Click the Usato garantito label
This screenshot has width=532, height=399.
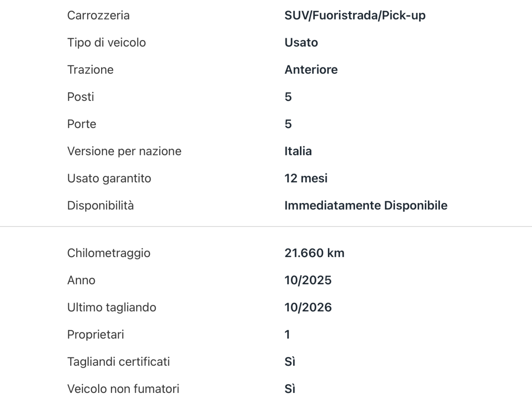[x=109, y=178]
